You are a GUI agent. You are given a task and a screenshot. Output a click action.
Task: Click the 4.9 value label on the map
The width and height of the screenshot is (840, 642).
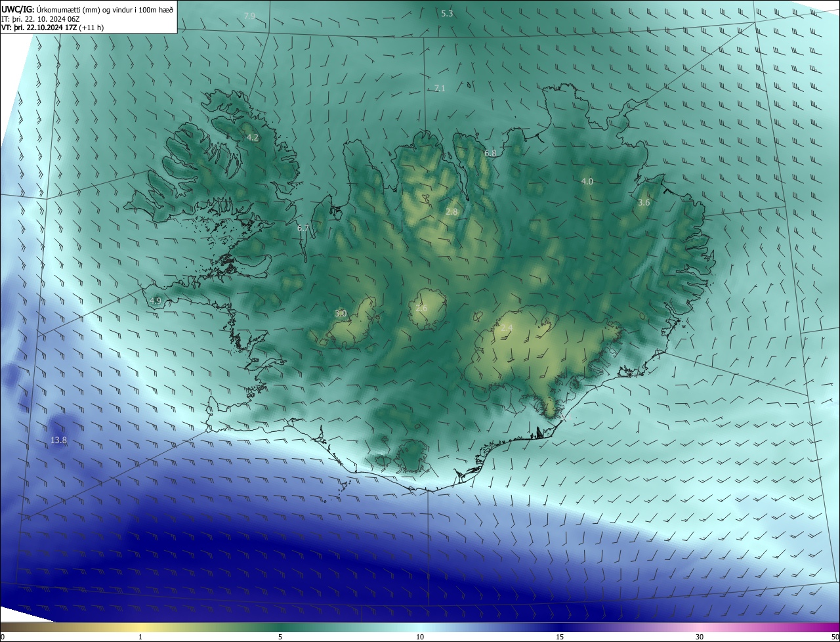156,301
